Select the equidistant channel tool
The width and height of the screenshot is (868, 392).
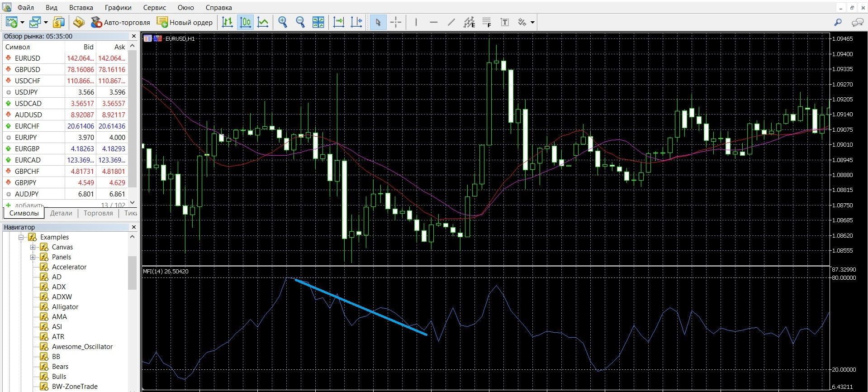click(x=469, y=22)
